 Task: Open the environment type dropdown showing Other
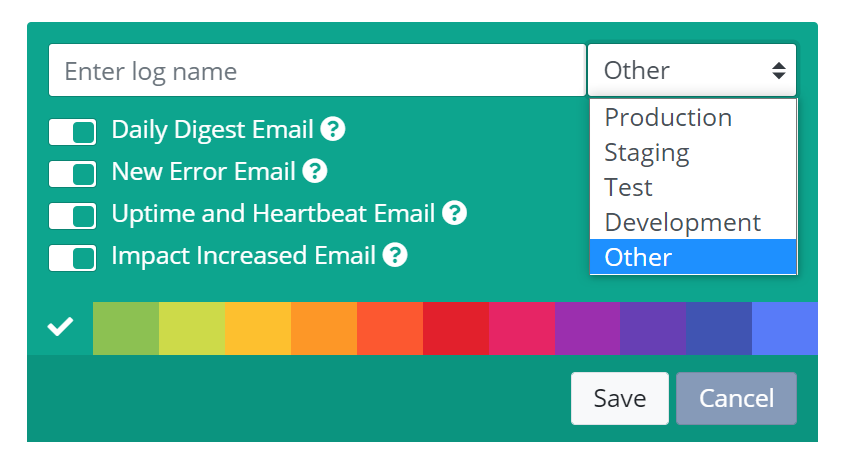692,70
